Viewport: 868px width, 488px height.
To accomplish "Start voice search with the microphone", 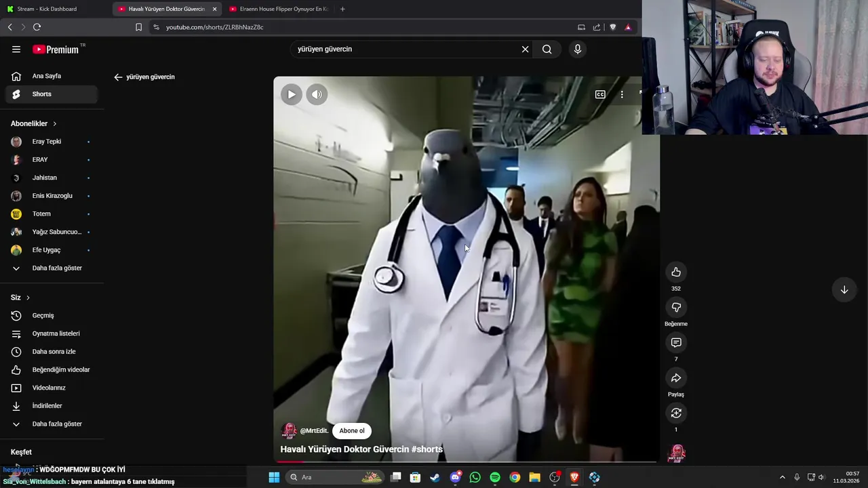I will point(578,49).
